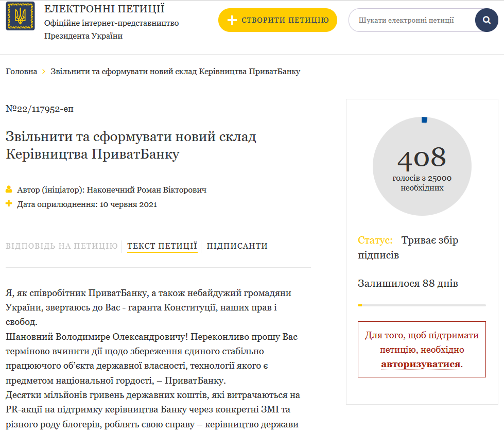Click the first paragraph starting Я, як співробітник
504x432 pixels.
point(148,307)
